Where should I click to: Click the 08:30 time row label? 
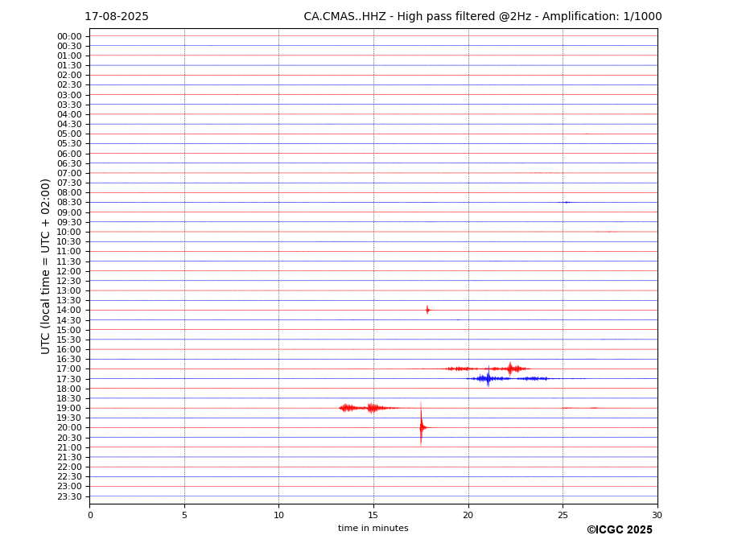(x=69, y=203)
